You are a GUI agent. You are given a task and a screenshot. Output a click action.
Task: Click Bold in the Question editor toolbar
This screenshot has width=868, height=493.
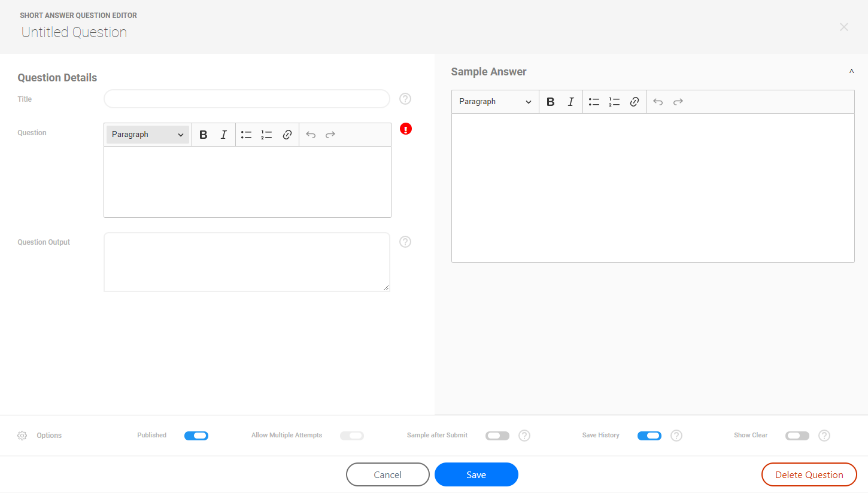204,135
